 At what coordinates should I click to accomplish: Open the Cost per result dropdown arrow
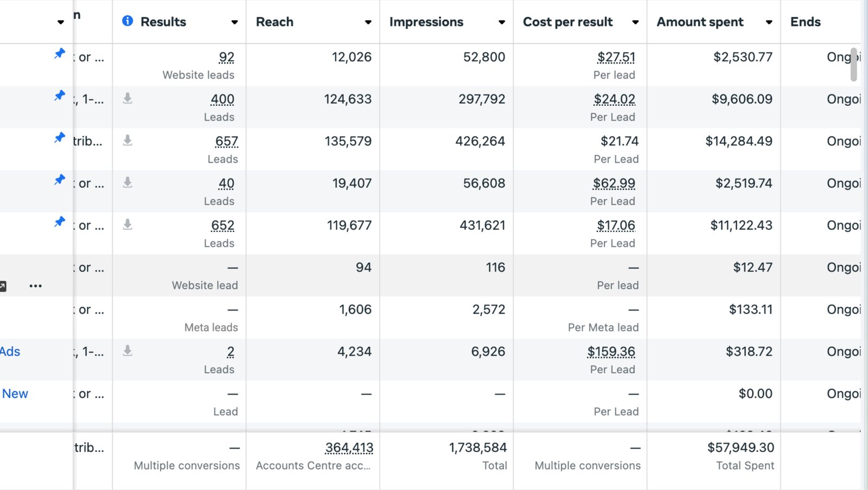[x=635, y=22]
